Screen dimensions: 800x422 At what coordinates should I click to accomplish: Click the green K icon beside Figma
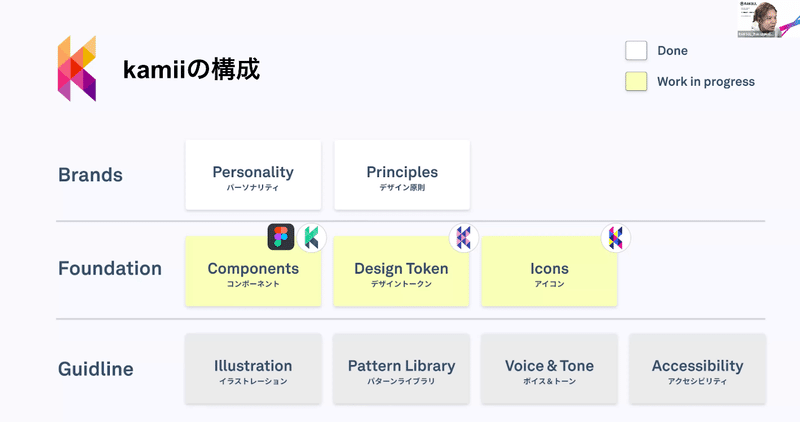click(x=312, y=237)
